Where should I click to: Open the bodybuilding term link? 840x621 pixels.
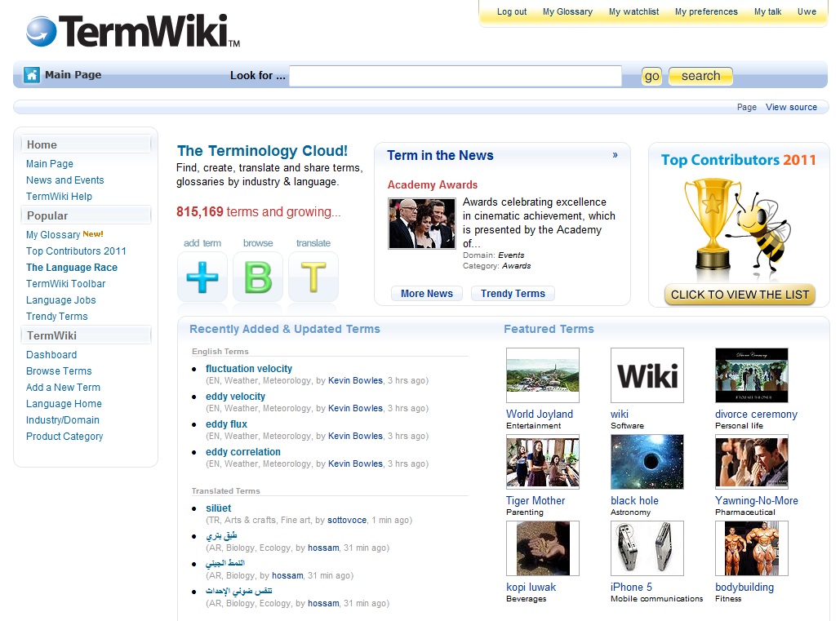(744, 588)
